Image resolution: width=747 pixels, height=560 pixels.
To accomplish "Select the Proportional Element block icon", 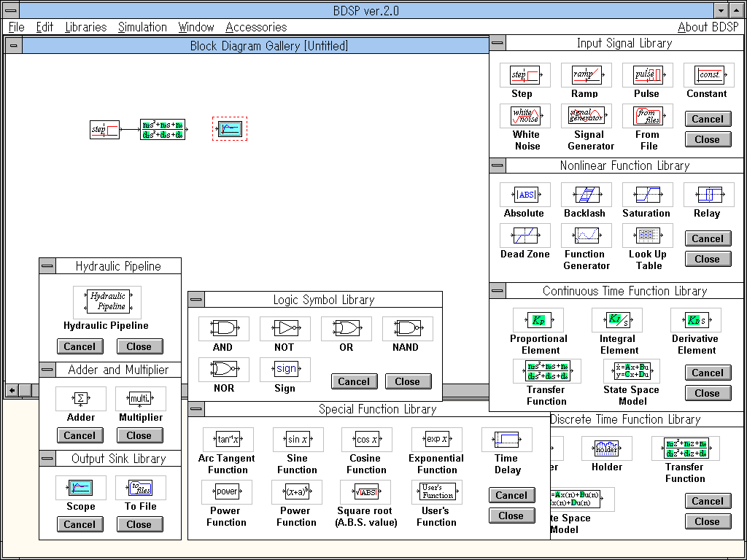I will tap(538, 320).
